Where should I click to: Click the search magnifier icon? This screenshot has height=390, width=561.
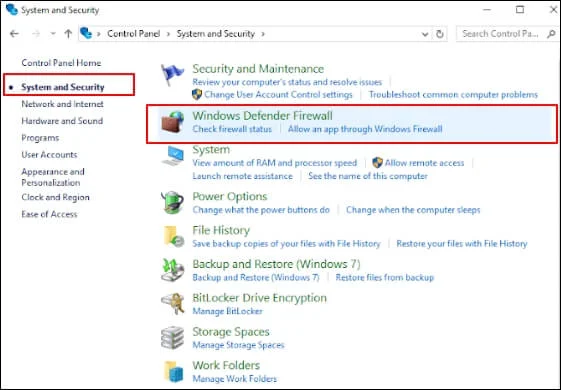pyautogui.click(x=551, y=34)
